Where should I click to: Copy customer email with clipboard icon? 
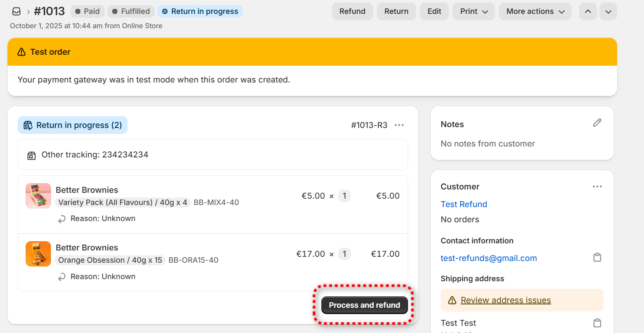597,258
